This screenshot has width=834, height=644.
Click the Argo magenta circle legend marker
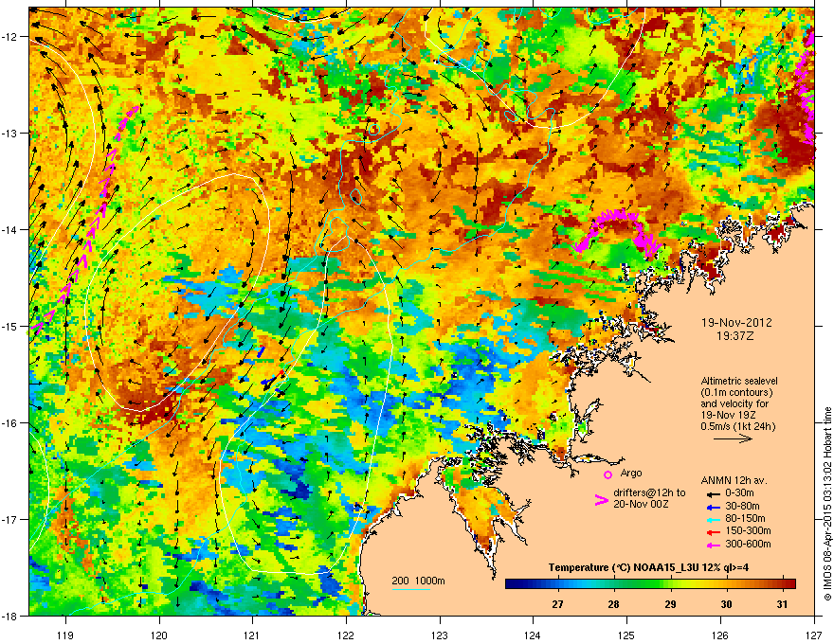pyautogui.click(x=607, y=474)
